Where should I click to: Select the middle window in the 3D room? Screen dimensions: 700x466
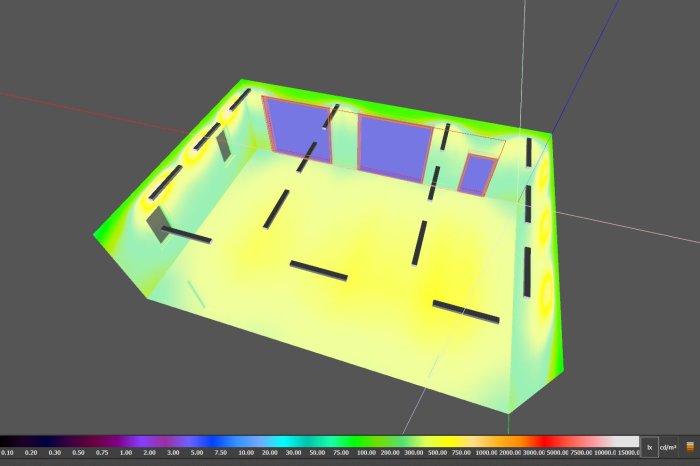(x=395, y=148)
